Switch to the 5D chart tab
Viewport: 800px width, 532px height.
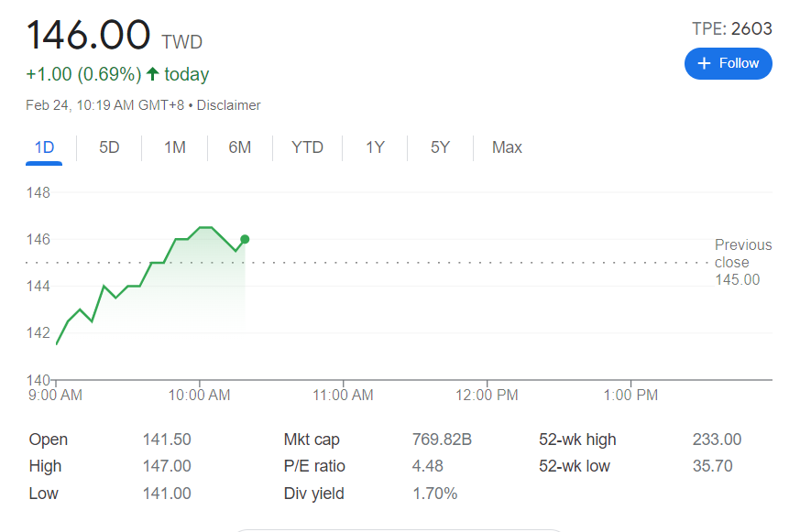pyautogui.click(x=109, y=147)
